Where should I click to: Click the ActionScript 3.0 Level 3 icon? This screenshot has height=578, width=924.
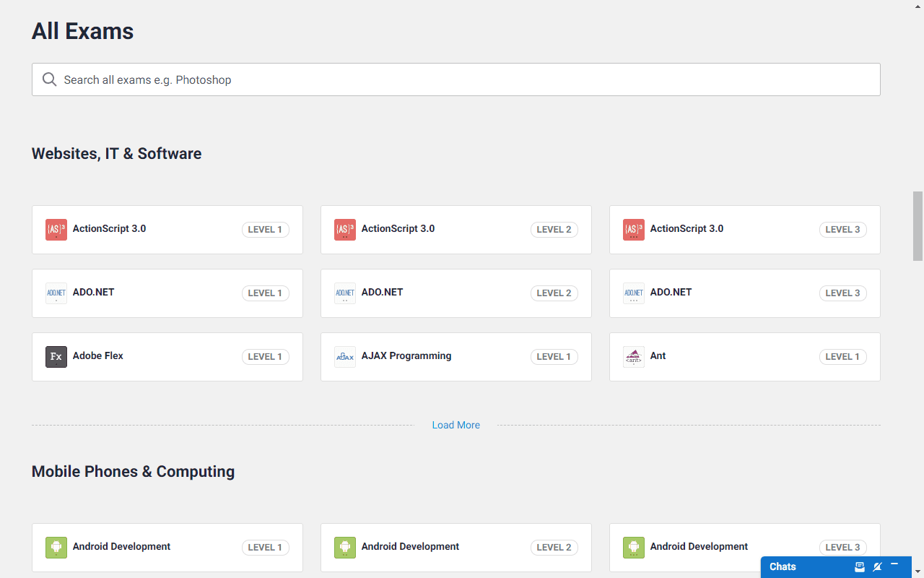[x=634, y=230]
